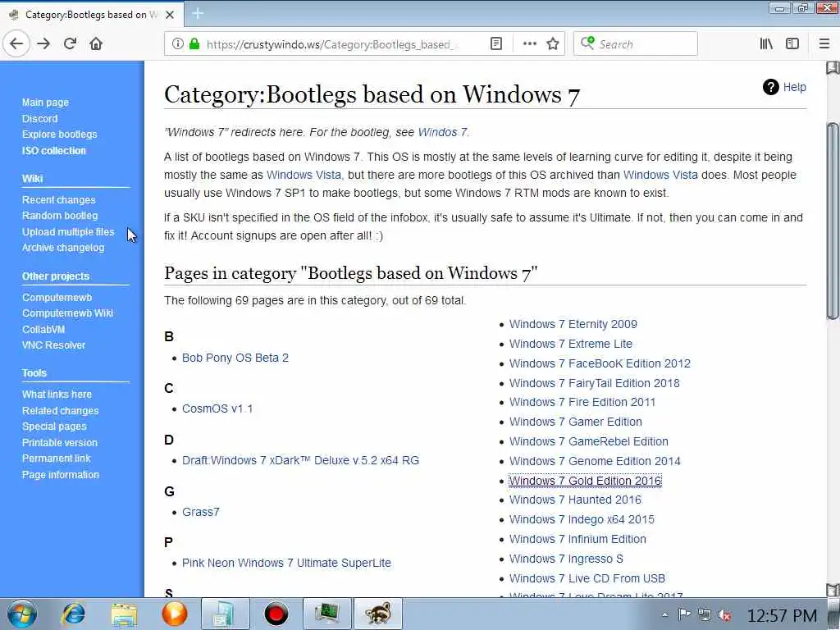Open Page information link
Image resolution: width=840 pixels, height=630 pixels.
(x=61, y=475)
